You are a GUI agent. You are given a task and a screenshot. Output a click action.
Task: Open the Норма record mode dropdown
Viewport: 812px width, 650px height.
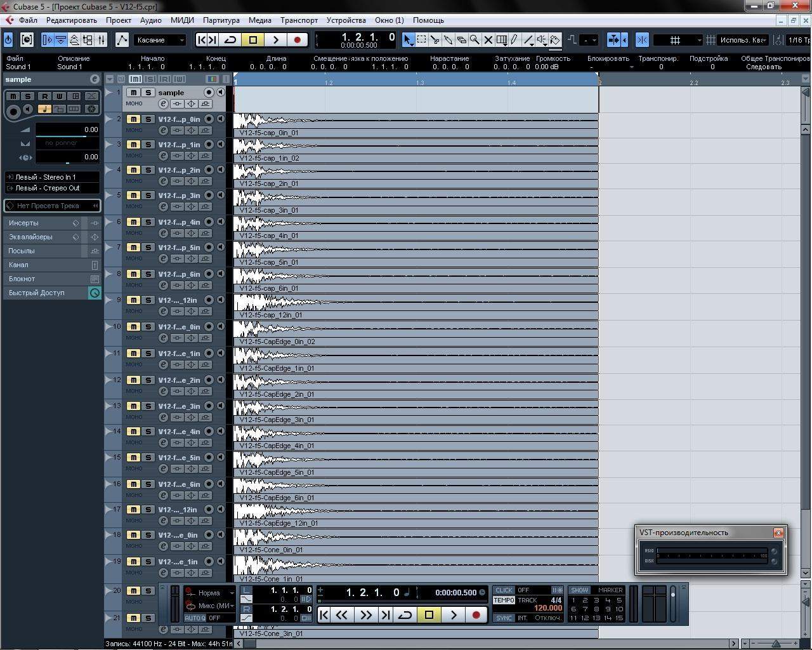(x=210, y=593)
